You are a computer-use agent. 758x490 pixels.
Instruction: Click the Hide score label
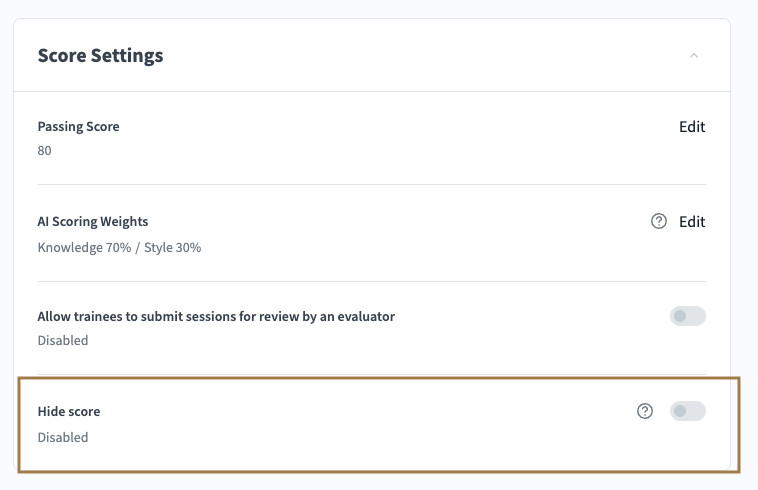pyautogui.click(x=69, y=411)
